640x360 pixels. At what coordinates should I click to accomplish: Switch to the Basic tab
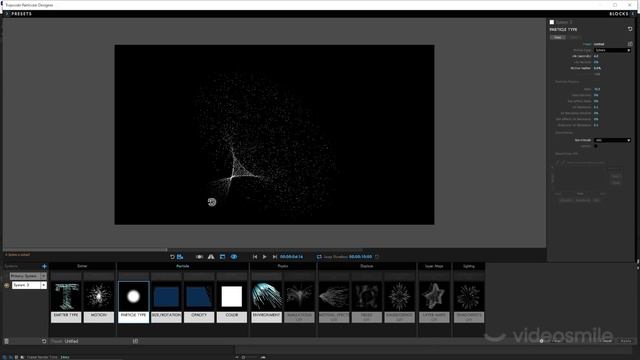[558, 37]
